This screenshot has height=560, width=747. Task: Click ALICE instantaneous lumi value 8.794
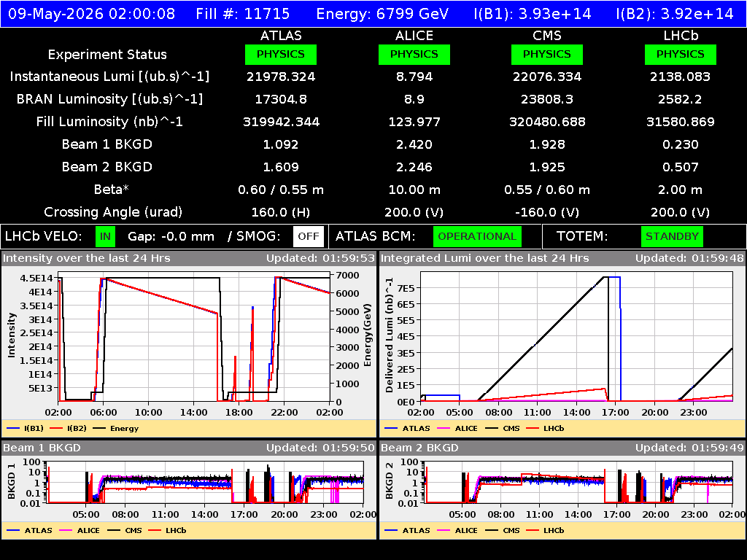point(414,77)
